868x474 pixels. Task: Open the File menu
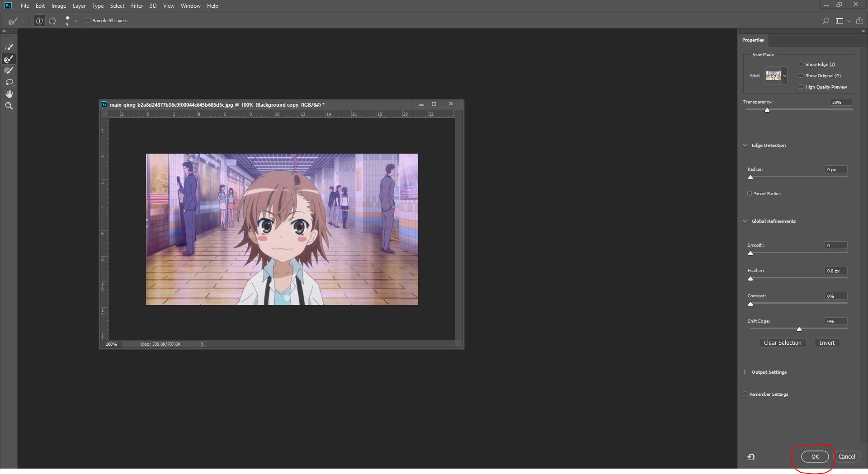25,6
